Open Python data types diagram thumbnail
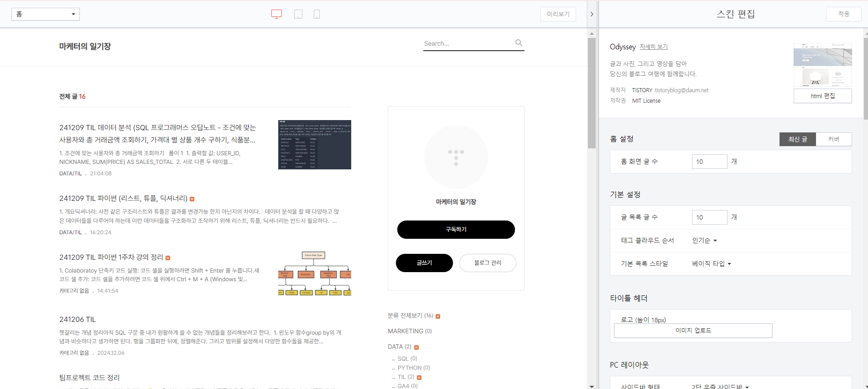The height and width of the screenshot is (389, 868). tap(315, 273)
